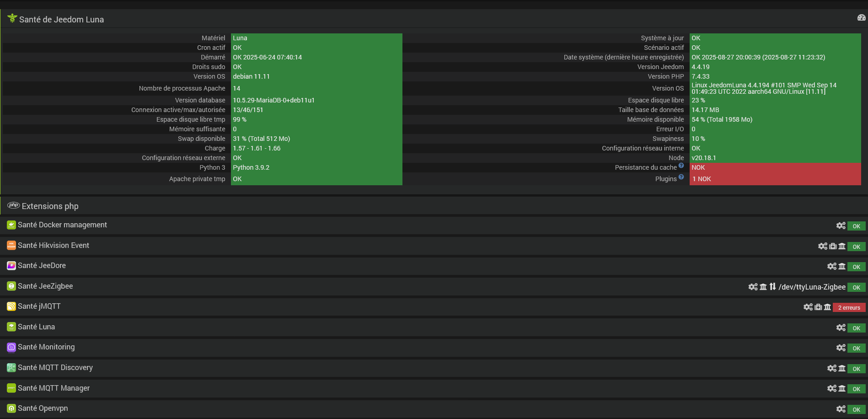Expand the Santé Hikvision Event panel

[54, 246]
